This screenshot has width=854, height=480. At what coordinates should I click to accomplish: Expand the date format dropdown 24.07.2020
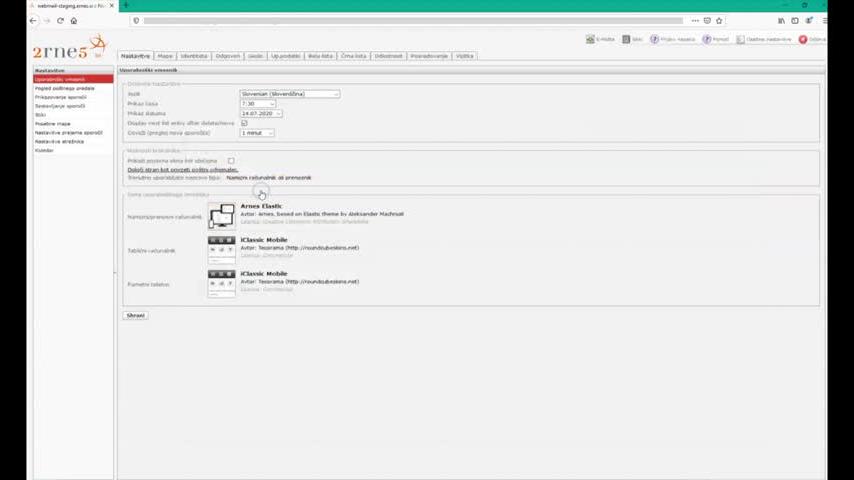261,113
